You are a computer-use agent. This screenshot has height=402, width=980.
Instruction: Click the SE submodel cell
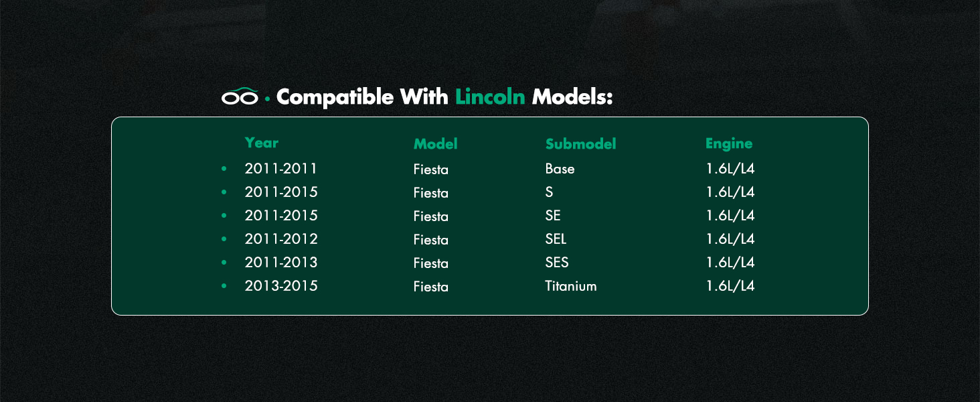pyautogui.click(x=553, y=216)
